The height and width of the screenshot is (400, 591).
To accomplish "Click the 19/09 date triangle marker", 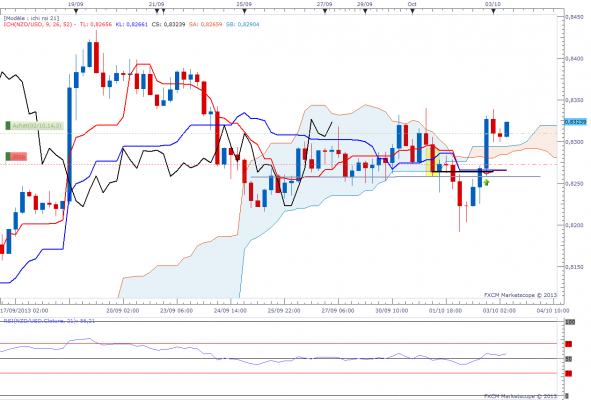I will click(x=76, y=11).
